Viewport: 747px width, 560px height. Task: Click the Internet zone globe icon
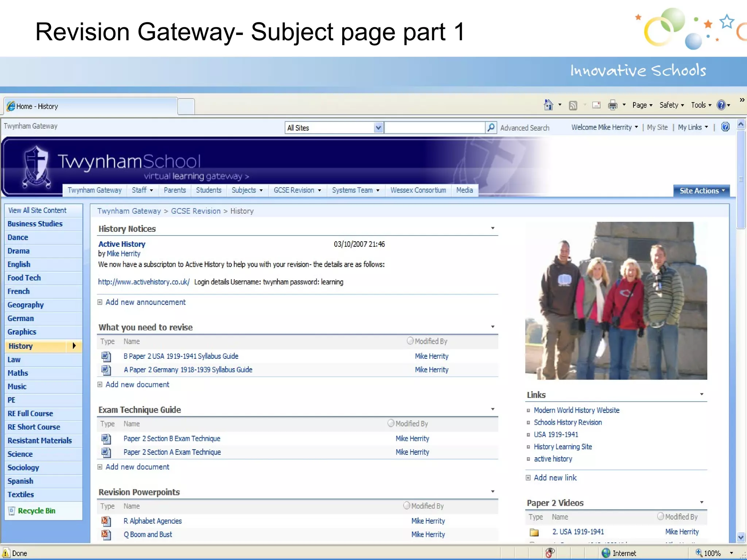[x=606, y=553]
